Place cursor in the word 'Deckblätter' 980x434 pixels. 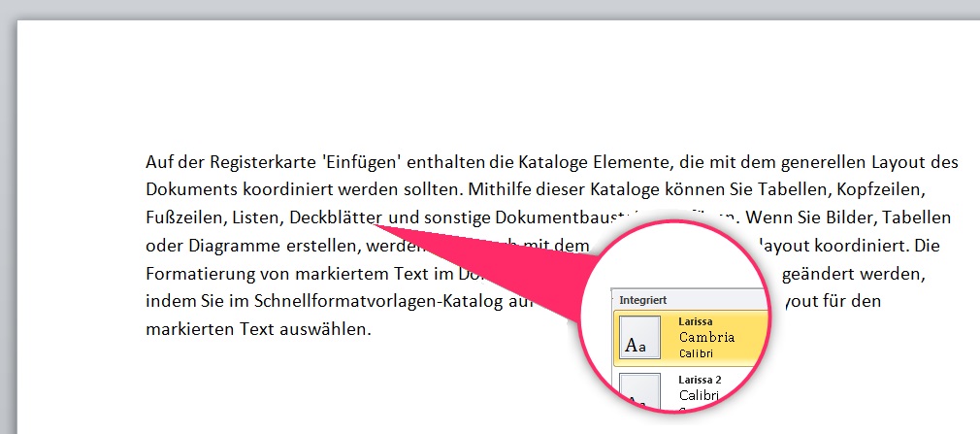(335, 216)
